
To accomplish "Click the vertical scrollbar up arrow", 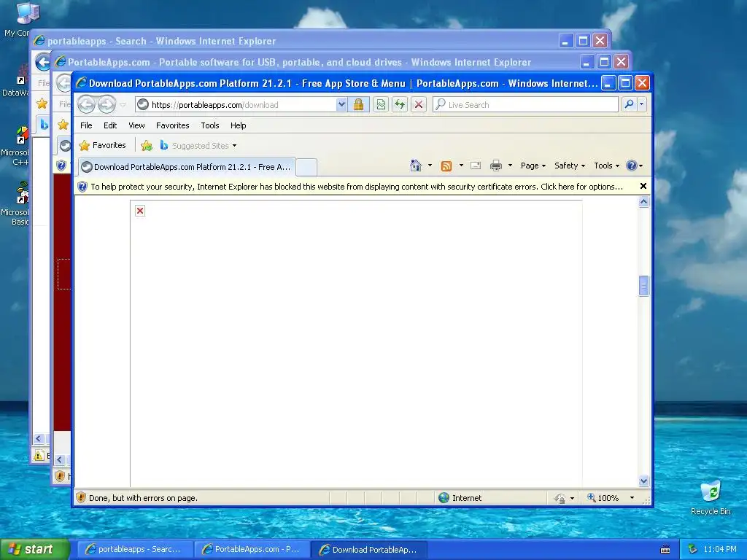I will [x=643, y=202].
